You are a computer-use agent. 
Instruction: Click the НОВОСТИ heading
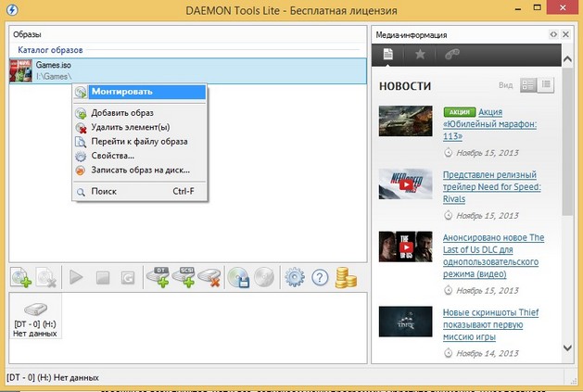[405, 86]
